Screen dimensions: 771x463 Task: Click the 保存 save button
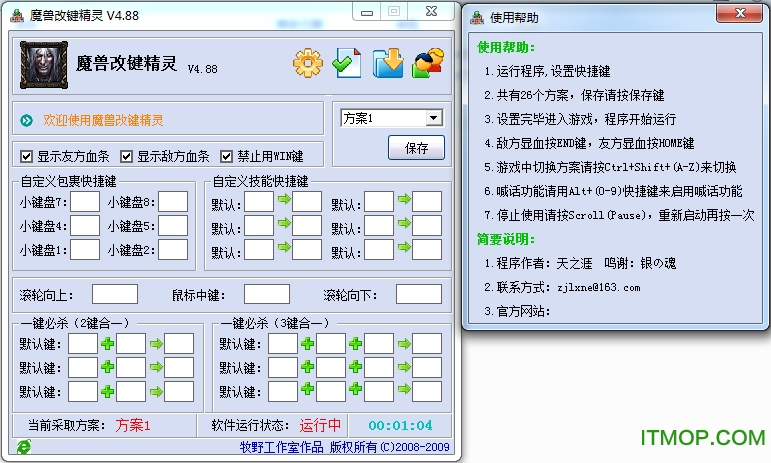(416, 148)
